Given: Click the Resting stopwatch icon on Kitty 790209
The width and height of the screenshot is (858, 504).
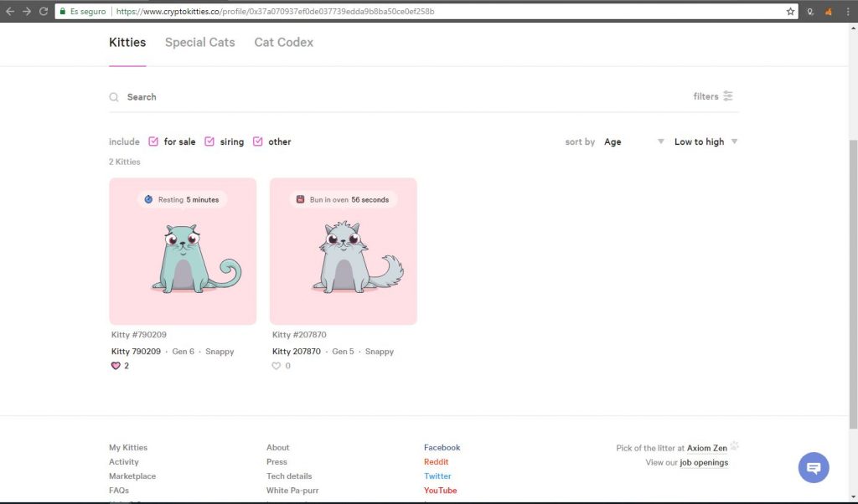Looking at the screenshot, I should click(x=148, y=199).
